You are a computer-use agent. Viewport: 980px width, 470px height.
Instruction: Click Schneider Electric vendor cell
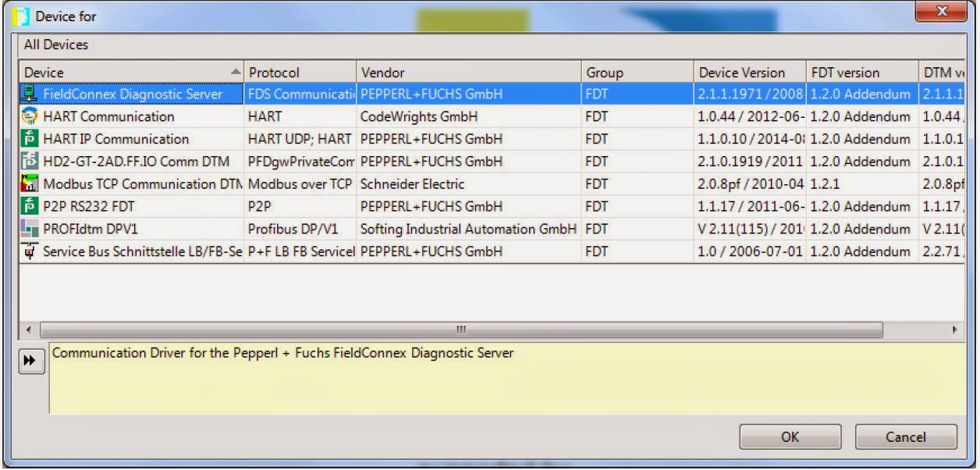469,185
